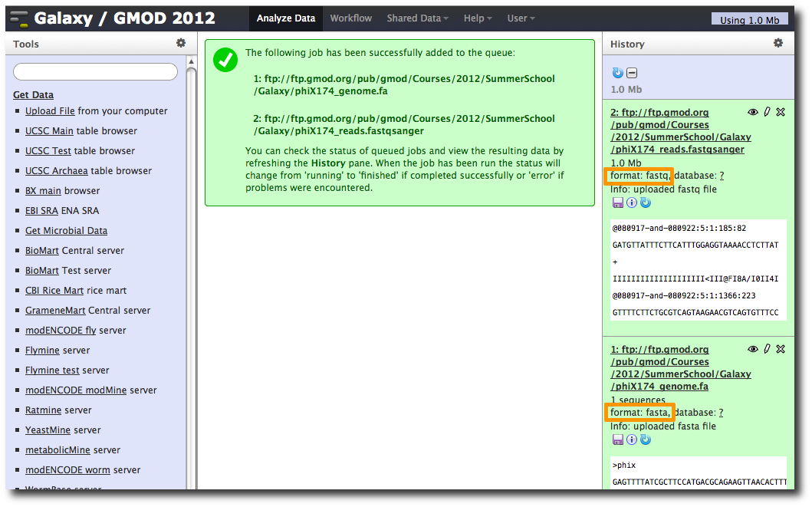Open Upload File tool link

[x=50, y=110]
